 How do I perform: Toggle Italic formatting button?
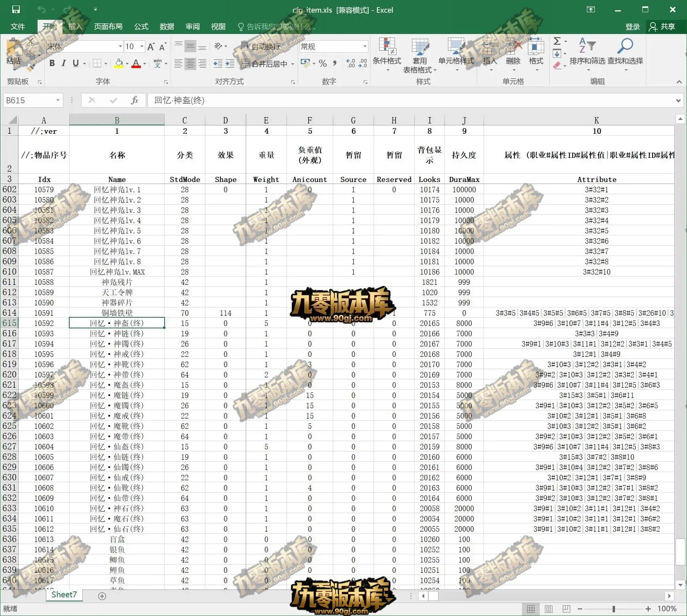click(63, 63)
